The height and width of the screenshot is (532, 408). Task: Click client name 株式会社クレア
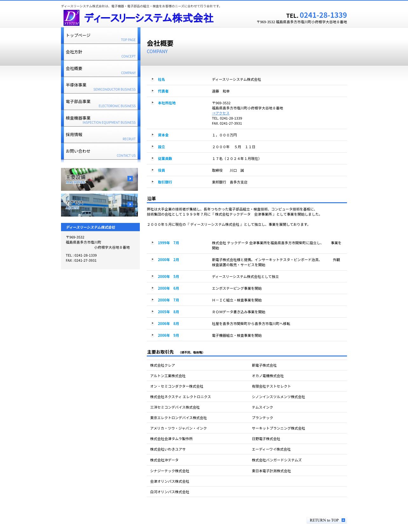[x=163, y=365]
